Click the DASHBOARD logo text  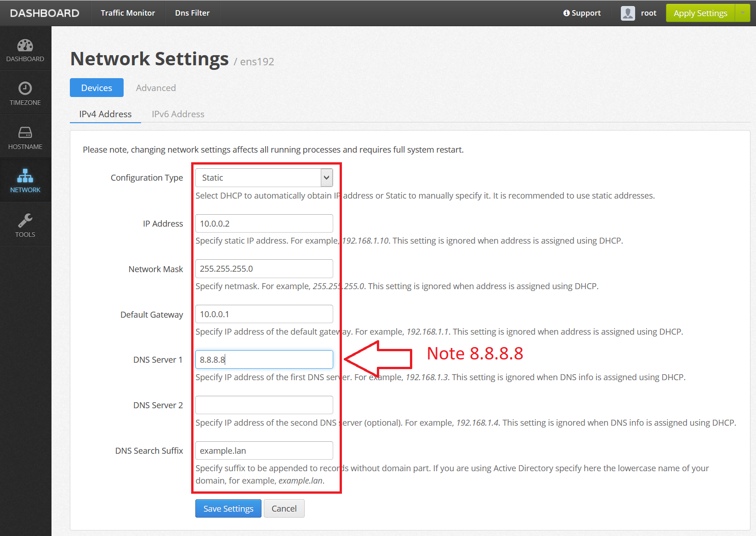click(x=45, y=13)
